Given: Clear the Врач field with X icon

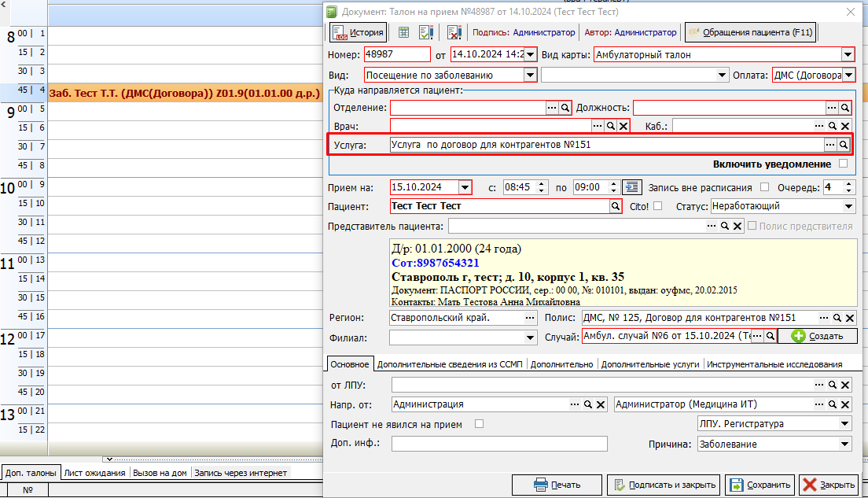Looking at the screenshot, I should pos(623,126).
